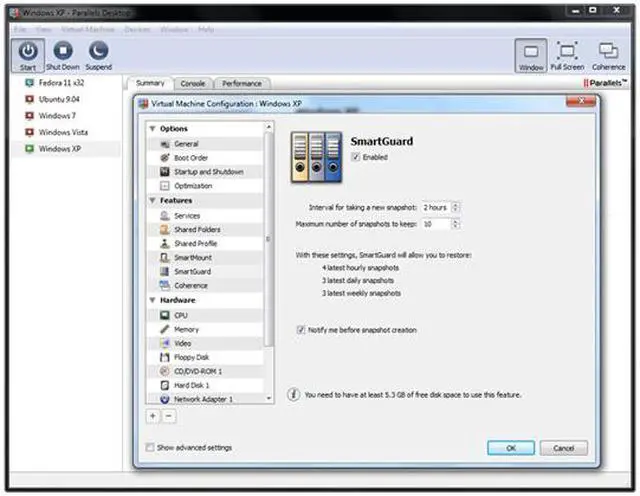Open Video hardware icon
640x496 pixels.
pyautogui.click(x=165, y=343)
